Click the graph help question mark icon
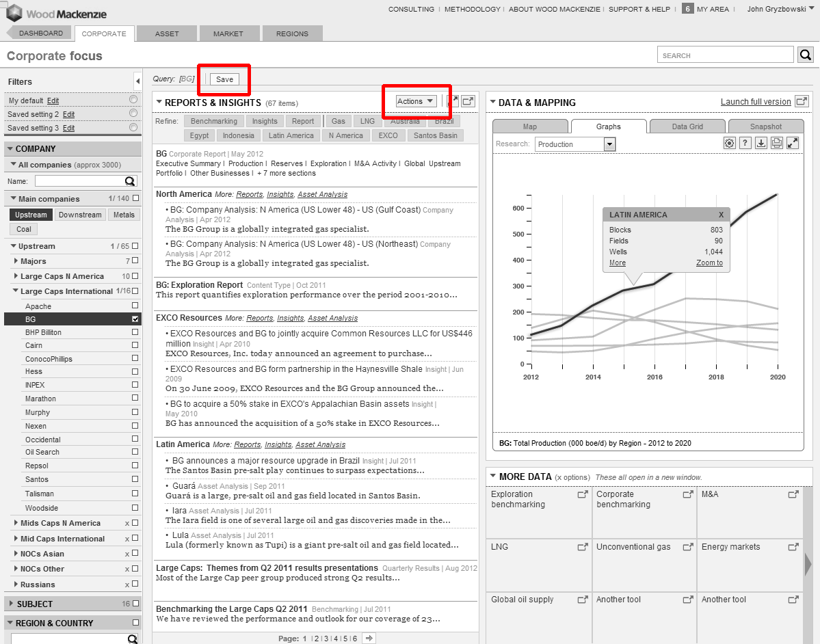The width and height of the screenshot is (820, 644). point(745,144)
